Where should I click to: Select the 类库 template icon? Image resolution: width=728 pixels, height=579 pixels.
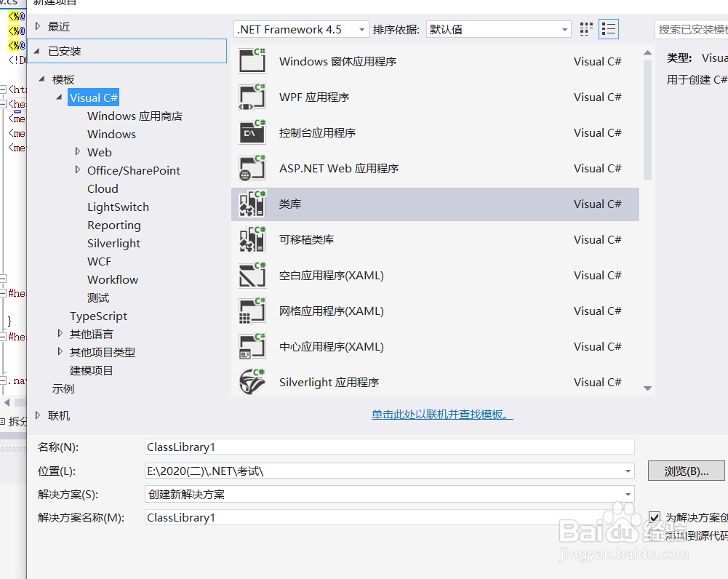tap(252, 204)
